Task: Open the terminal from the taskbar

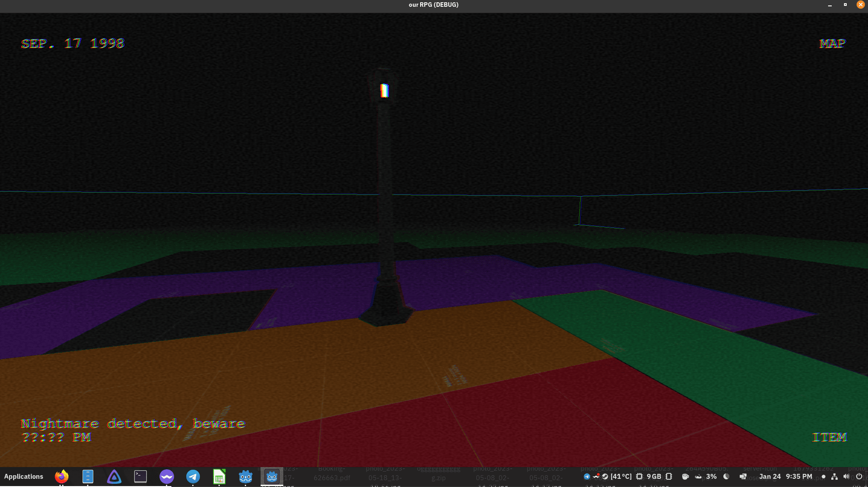Action: click(141, 477)
